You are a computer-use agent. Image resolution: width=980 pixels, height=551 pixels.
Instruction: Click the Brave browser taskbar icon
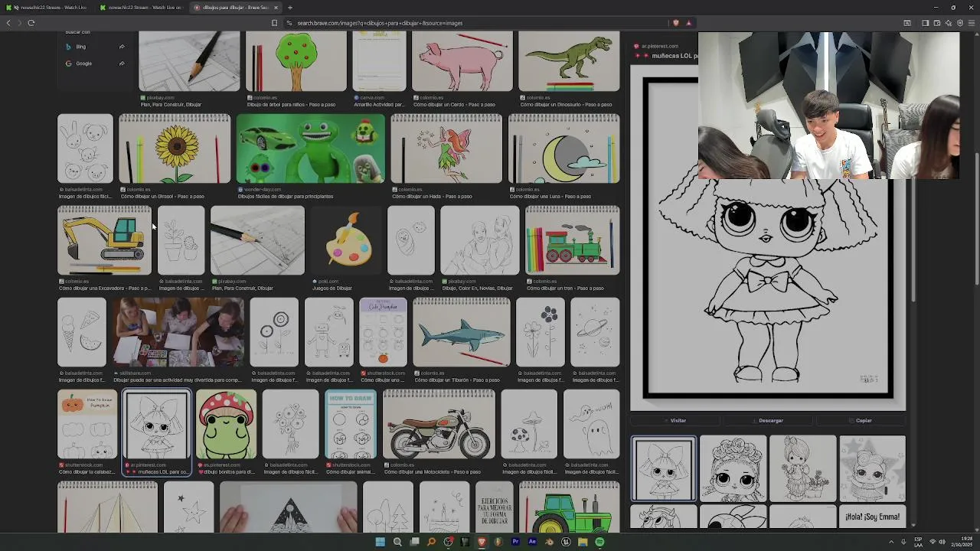(482, 542)
